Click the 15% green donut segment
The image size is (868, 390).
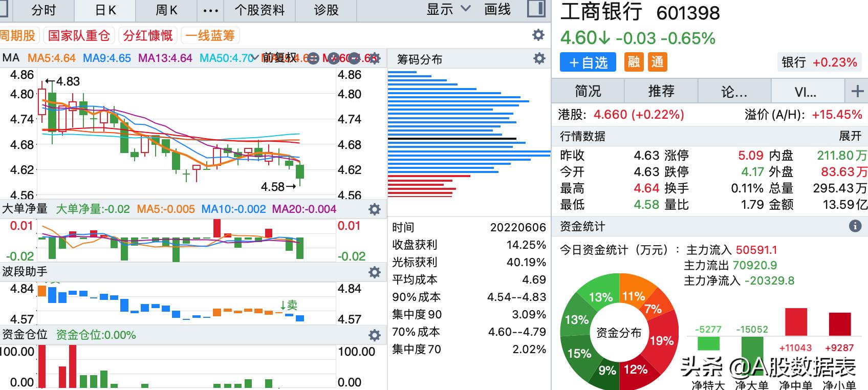[578, 353]
